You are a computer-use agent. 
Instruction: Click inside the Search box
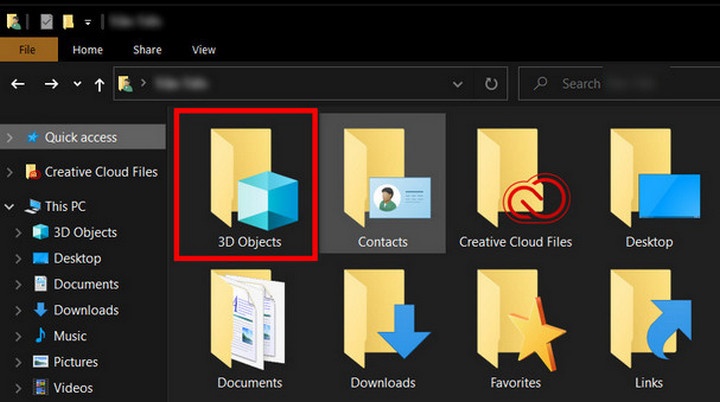[x=619, y=83]
